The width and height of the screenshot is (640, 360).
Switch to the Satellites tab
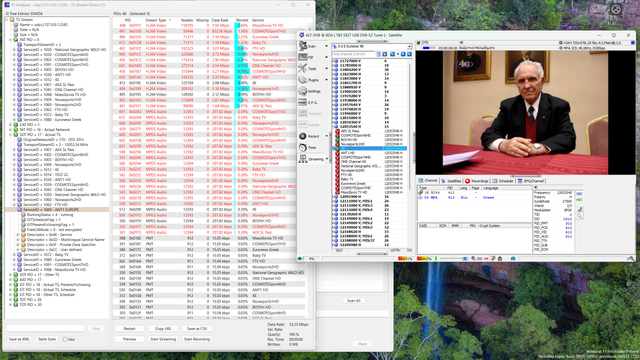451,181
